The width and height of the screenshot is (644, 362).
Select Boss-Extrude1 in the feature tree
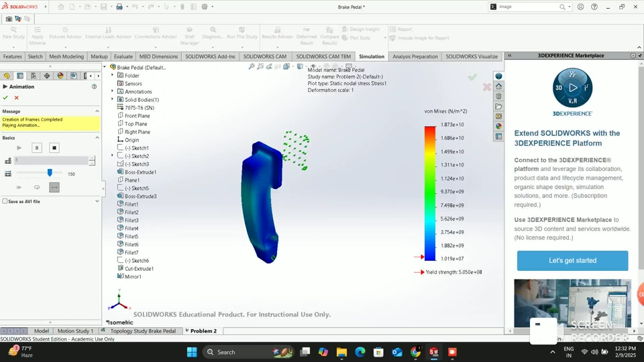(140, 172)
